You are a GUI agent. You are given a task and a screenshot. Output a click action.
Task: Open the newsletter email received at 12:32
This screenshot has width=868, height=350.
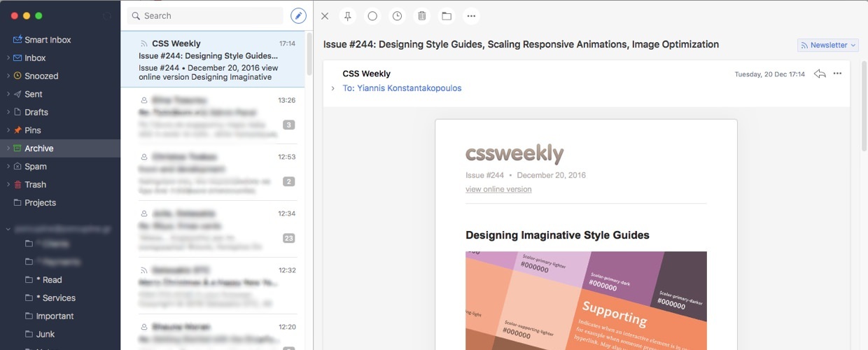[213, 286]
